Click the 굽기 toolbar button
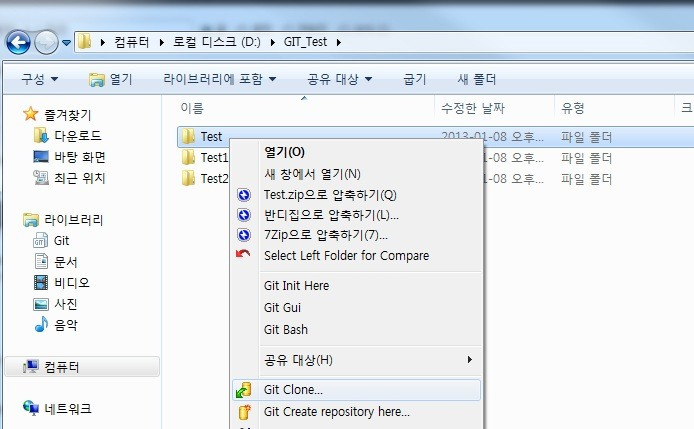 pyautogui.click(x=415, y=79)
